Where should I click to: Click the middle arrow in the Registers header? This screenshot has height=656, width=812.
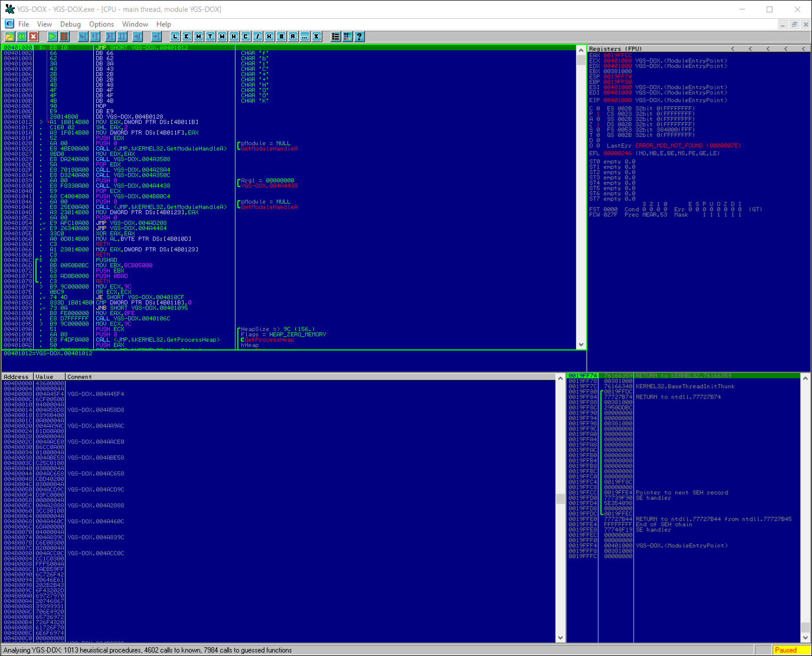coord(768,49)
